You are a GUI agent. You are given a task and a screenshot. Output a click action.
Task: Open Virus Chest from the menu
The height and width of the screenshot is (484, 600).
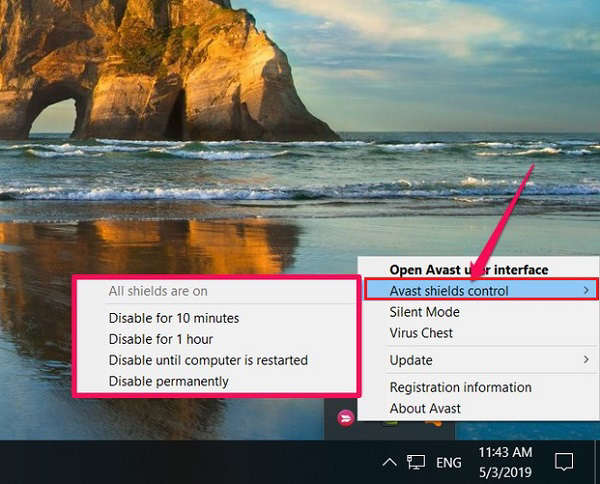(x=421, y=333)
